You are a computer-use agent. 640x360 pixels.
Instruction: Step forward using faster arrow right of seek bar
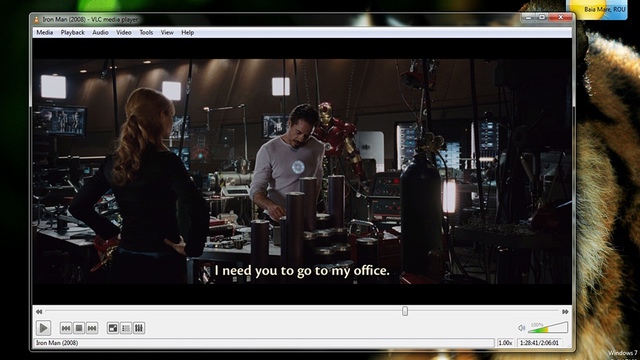point(565,311)
